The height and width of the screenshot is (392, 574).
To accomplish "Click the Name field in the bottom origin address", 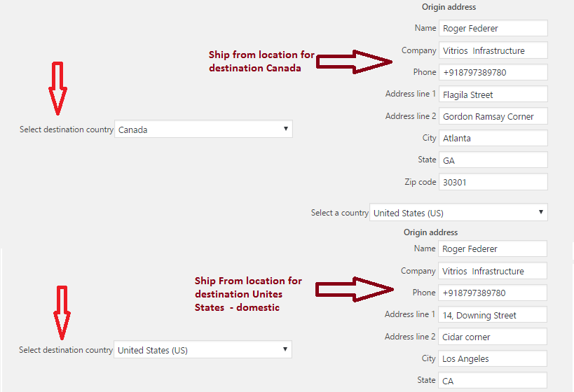I will [x=493, y=248].
